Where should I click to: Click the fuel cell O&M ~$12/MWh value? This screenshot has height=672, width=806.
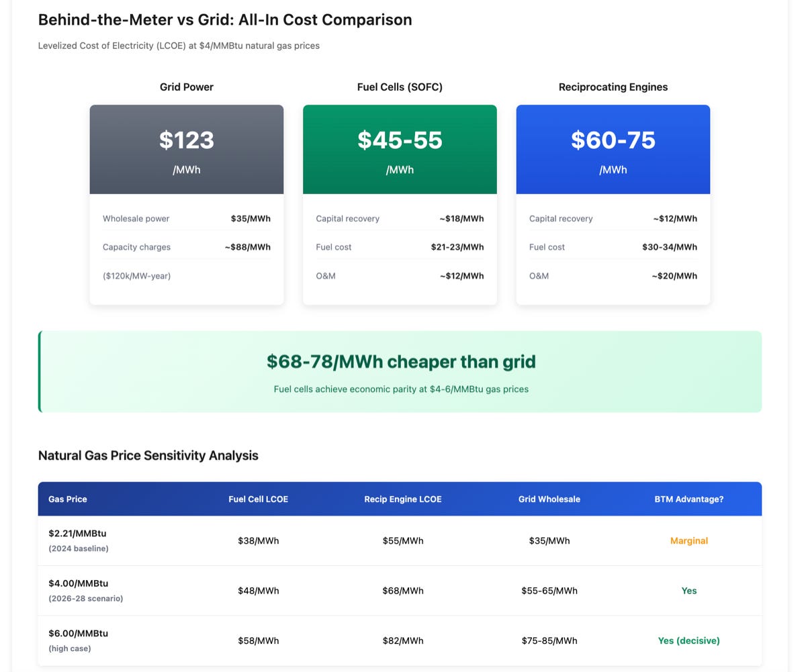[461, 276]
